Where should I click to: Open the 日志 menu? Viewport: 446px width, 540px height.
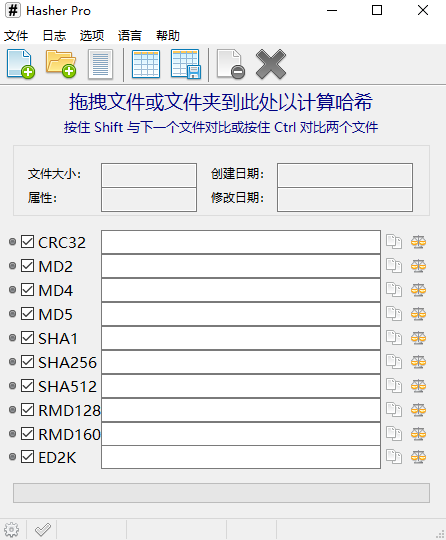(54, 35)
